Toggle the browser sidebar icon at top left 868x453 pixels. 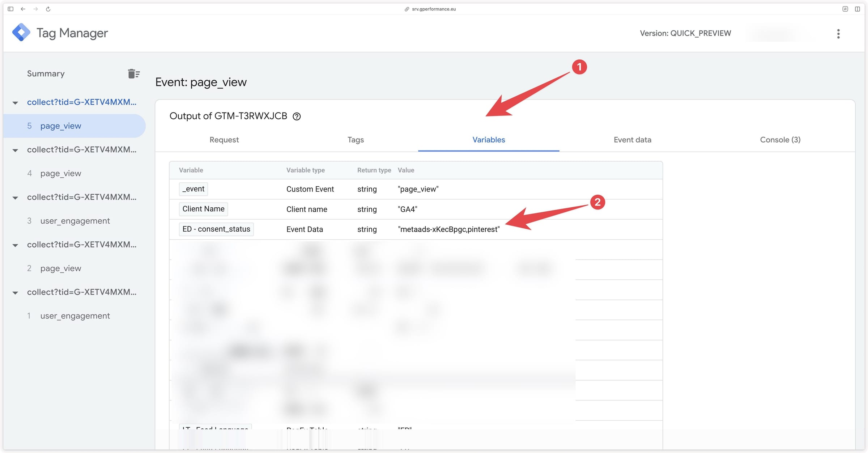pos(10,9)
